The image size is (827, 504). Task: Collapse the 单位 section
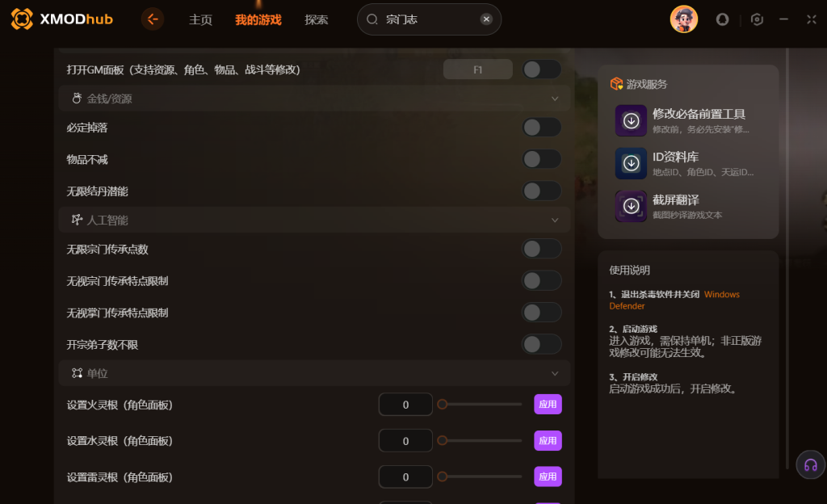click(554, 373)
